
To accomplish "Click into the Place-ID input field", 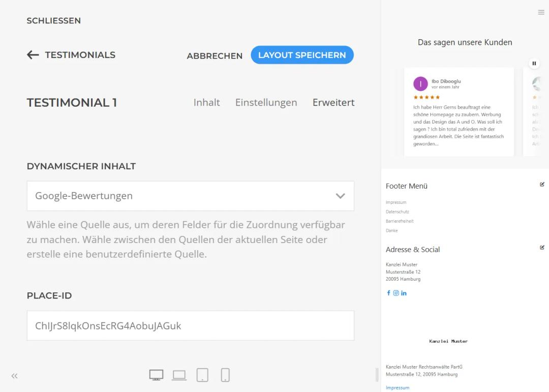I will point(191,325).
